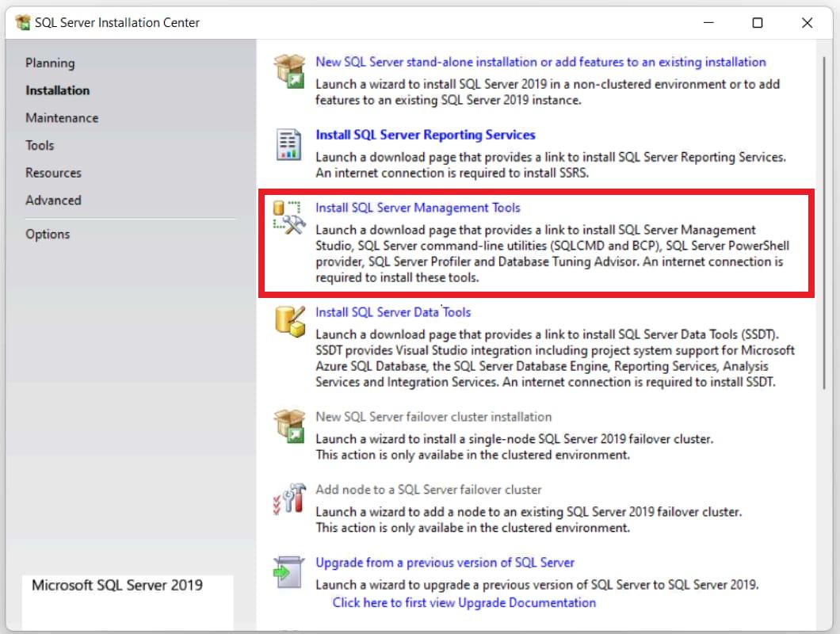Click the Management Tools wrench icon

point(288,217)
